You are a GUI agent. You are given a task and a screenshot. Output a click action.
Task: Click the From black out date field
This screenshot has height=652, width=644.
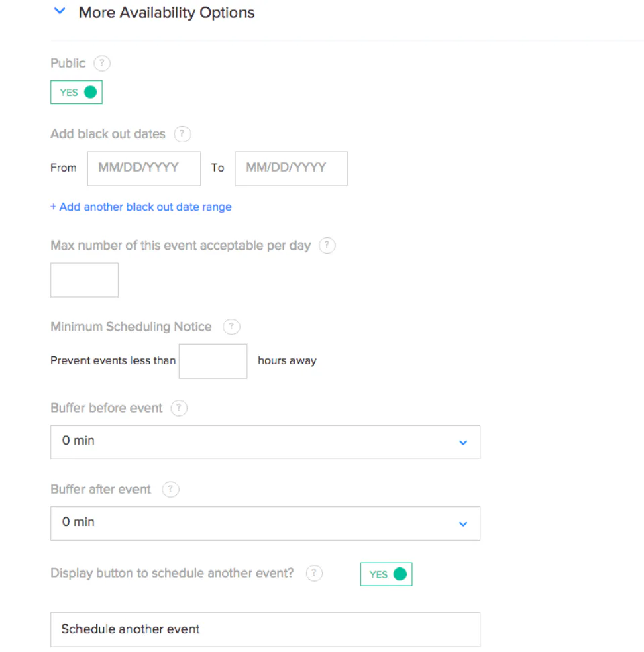[143, 168]
